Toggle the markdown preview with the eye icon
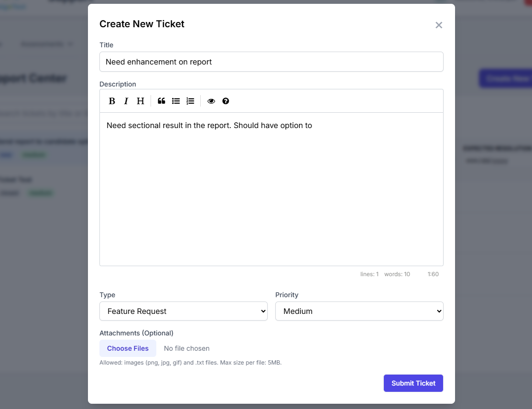 pyautogui.click(x=211, y=101)
